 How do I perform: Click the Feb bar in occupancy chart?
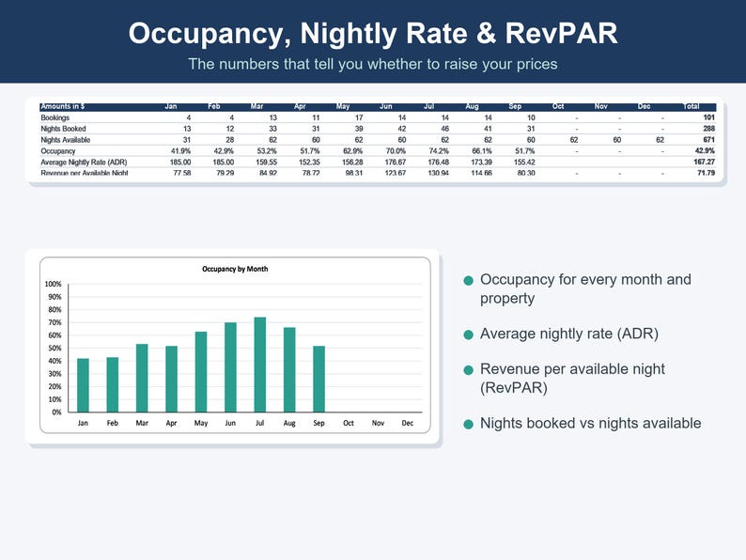(x=113, y=384)
